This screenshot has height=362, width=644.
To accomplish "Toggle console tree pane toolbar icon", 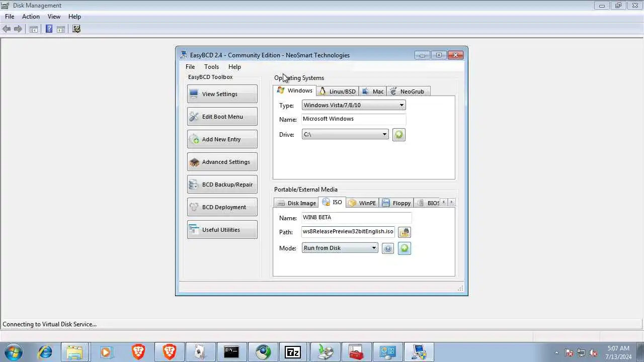I will point(34,29).
